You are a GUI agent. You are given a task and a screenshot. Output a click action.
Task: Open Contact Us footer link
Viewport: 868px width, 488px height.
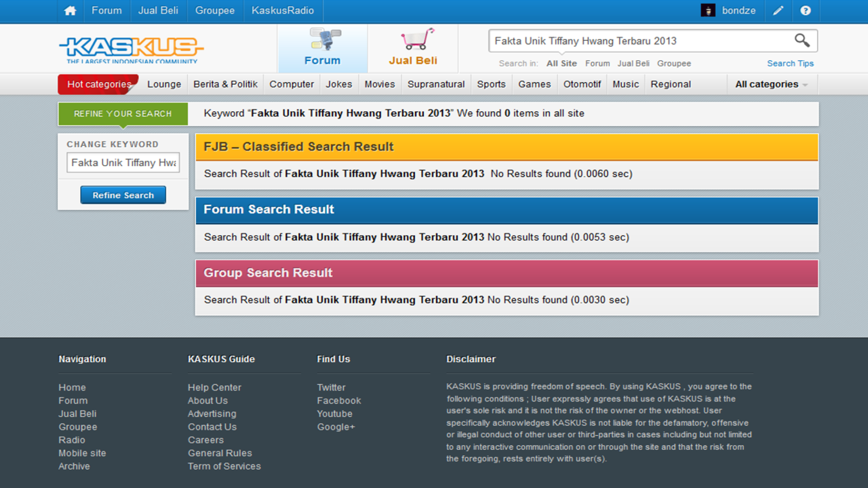click(212, 427)
